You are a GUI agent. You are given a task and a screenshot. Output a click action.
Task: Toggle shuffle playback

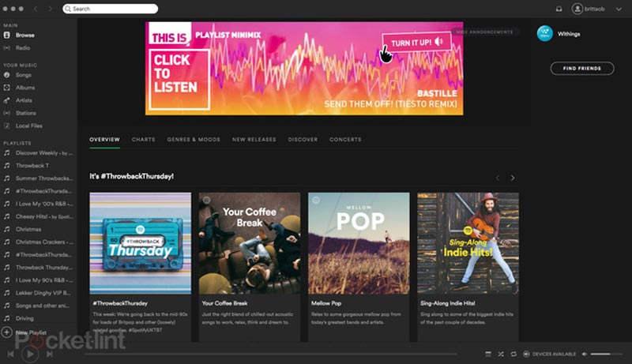coord(501,354)
